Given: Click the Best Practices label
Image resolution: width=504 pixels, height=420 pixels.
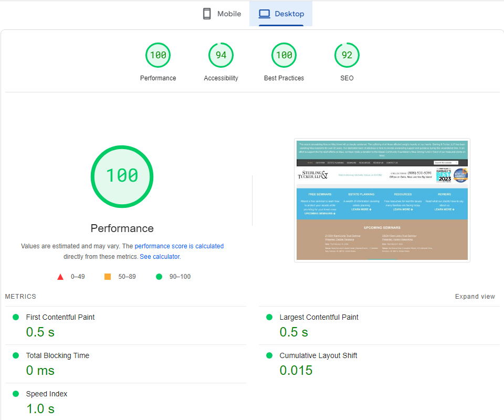Looking at the screenshot, I should pyautogui.click(x=284, y=78).
